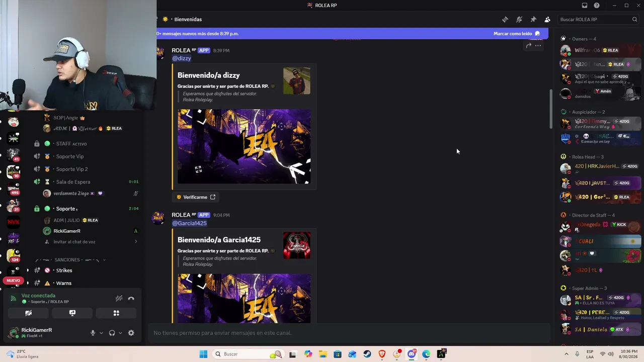Open notification settings bell in channel header
Image resolution: width=644 pixels, height=362 pixels.
(519, 20)
